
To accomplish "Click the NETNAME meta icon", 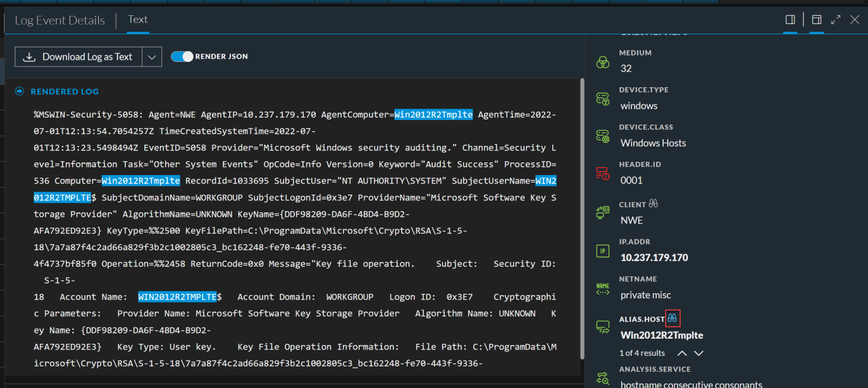I will pos(603,289).
